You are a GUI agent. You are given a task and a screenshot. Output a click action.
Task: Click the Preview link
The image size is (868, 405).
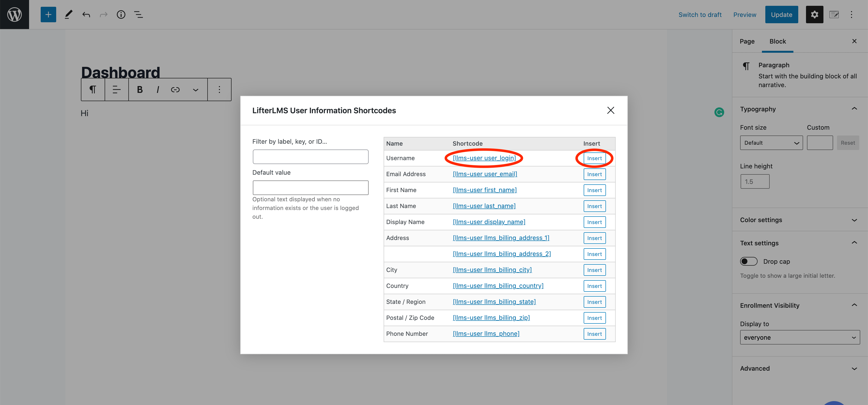tap(745, 15)
